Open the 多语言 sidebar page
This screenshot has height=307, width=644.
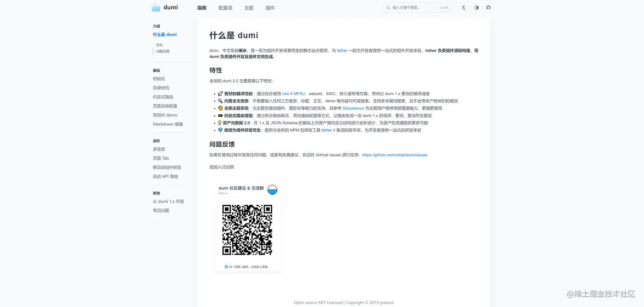click(159, 149)
